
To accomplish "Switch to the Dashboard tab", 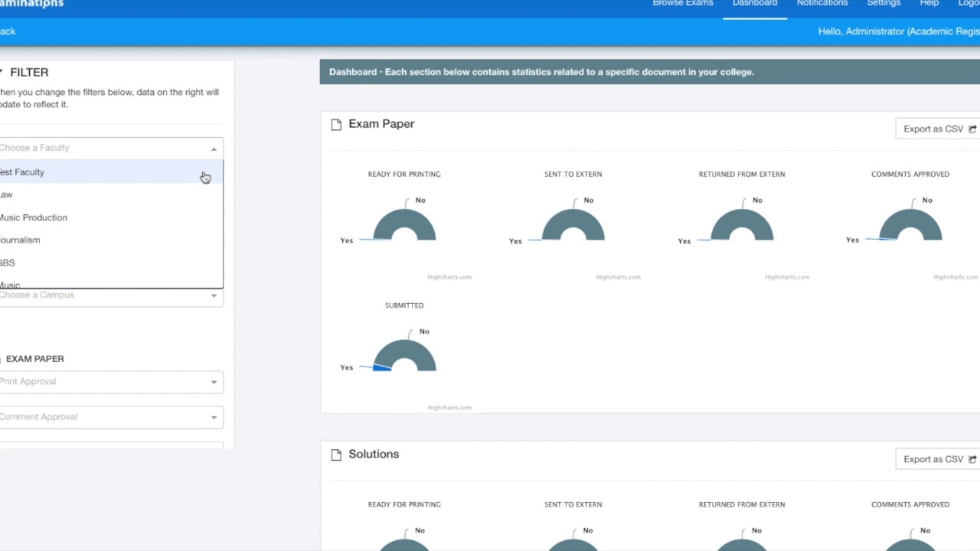I will (x=755, y=4).
